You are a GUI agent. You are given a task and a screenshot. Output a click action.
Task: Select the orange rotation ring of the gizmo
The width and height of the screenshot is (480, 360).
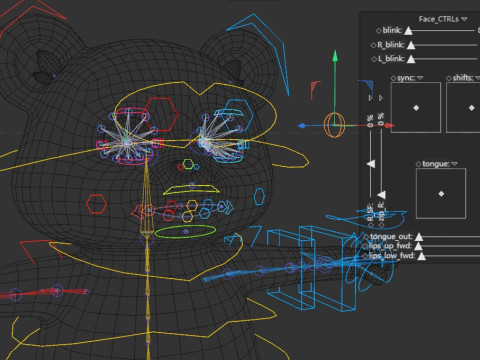pos(334,125)
